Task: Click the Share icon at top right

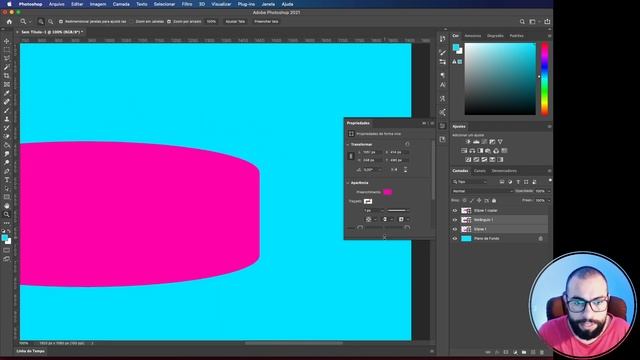Action: [547, 22]
